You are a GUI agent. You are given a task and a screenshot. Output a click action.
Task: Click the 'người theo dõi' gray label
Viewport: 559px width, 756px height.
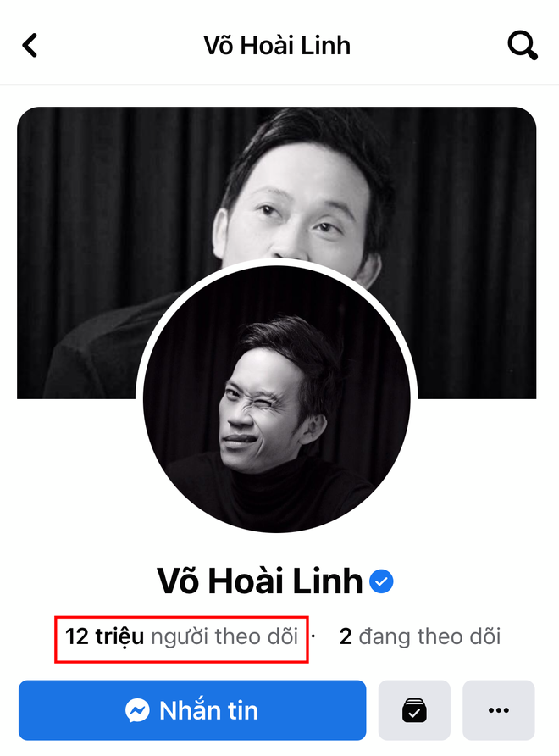point(224,637)
